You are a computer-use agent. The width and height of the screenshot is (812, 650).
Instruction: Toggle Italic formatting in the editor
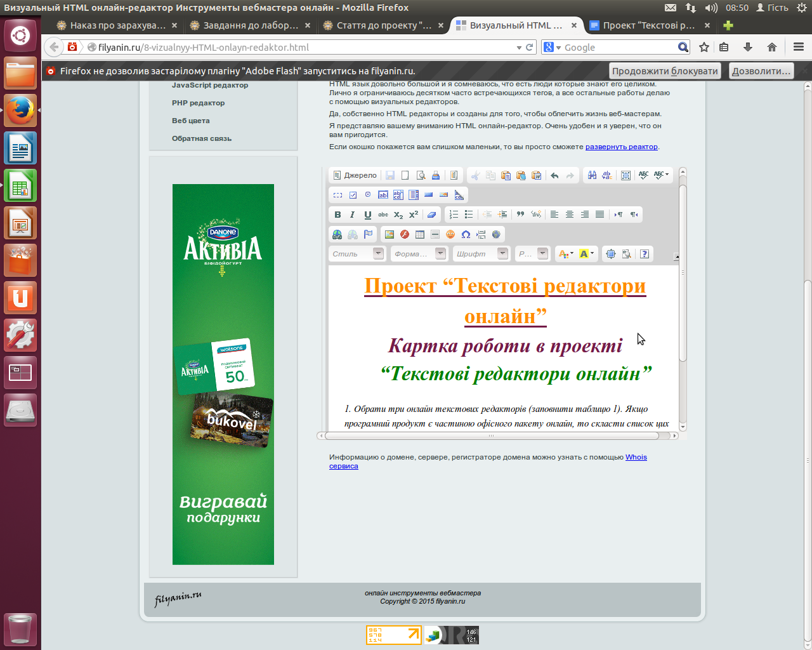coord(353,215)
